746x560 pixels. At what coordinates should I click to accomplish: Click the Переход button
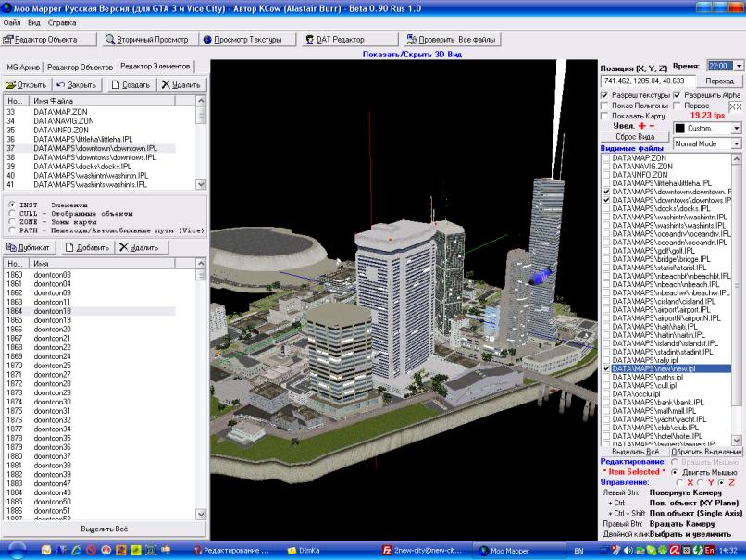pos(719,81)
